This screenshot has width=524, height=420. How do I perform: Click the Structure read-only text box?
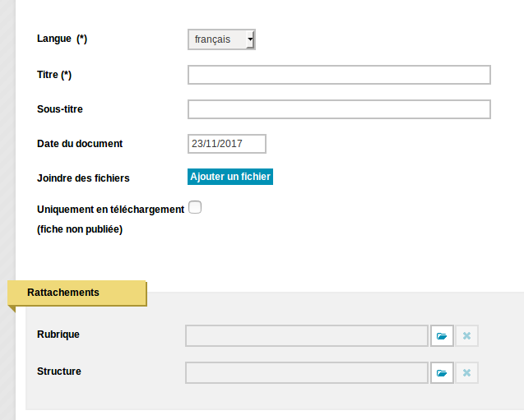click(307, 372)
